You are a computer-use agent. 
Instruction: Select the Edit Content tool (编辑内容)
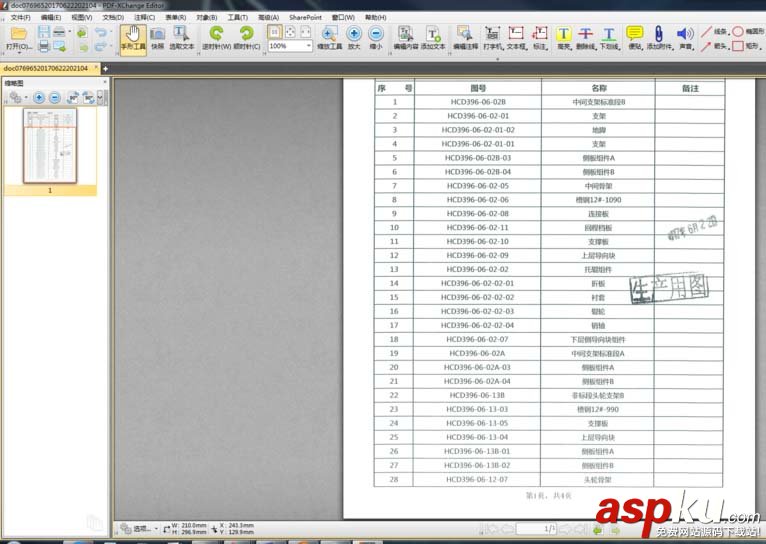pos(405,39)
